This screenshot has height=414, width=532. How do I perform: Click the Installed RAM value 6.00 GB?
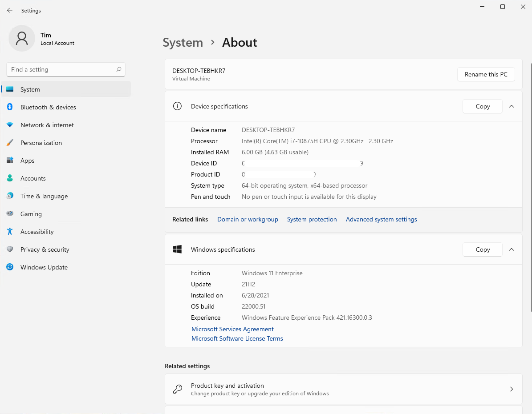coord(275,152)
